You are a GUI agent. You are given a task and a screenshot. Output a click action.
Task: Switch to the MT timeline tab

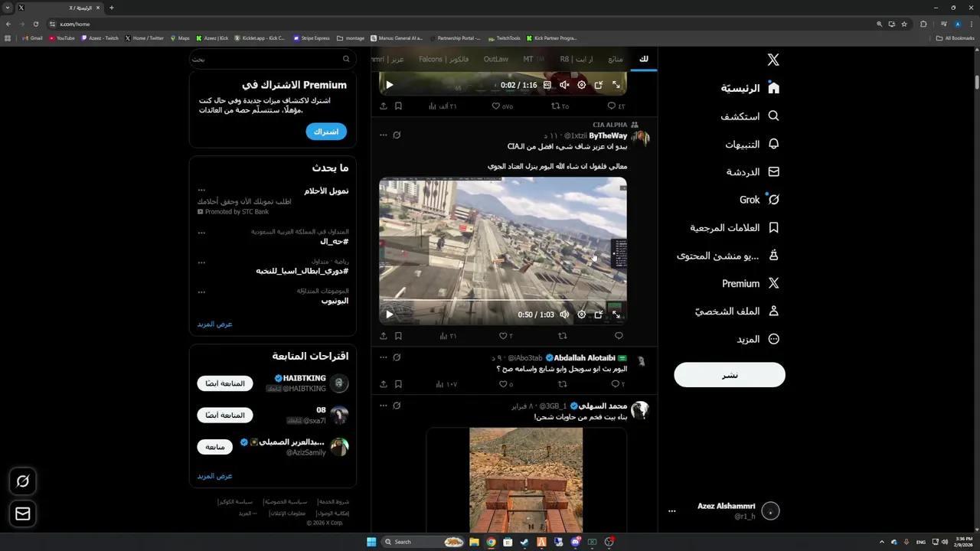pyautogui.click(x=534, y=59)
